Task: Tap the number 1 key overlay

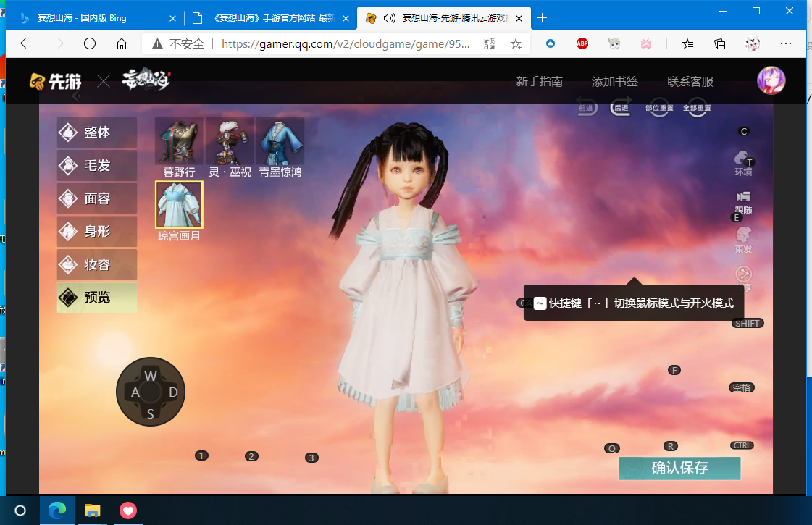Action: click(201, 455)
